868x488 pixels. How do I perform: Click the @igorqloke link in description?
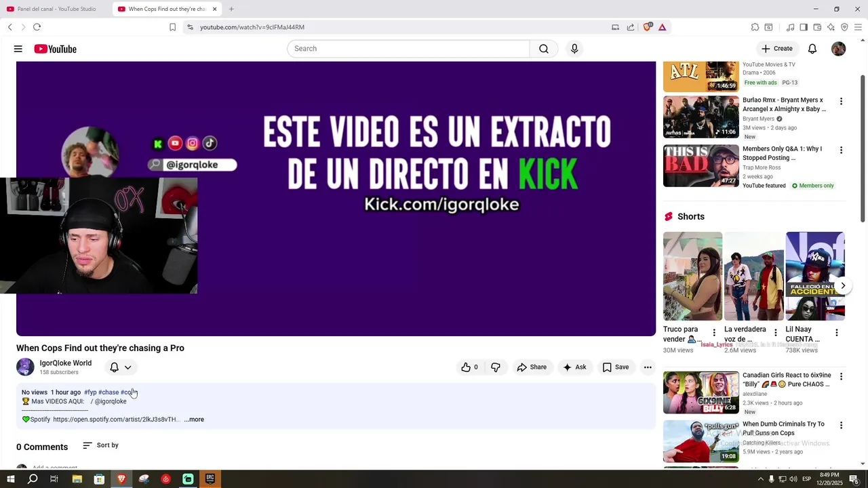[x=111, y=401]
